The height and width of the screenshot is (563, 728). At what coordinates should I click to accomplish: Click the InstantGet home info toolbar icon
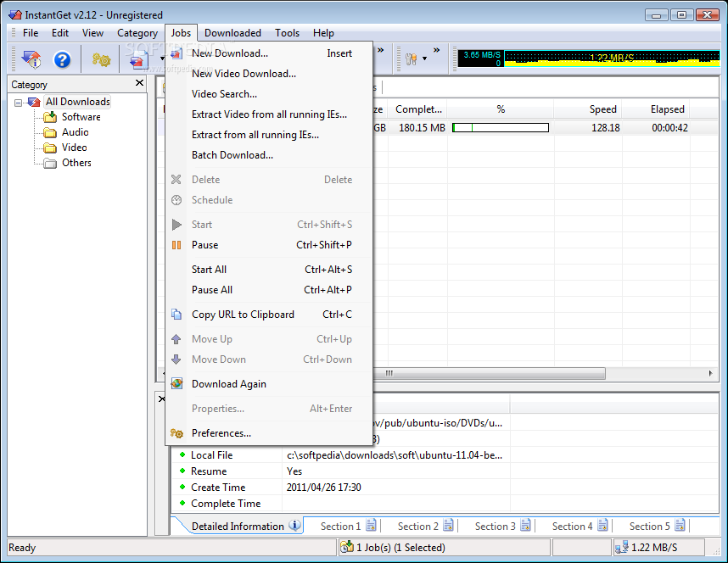(x=31, y=59)
